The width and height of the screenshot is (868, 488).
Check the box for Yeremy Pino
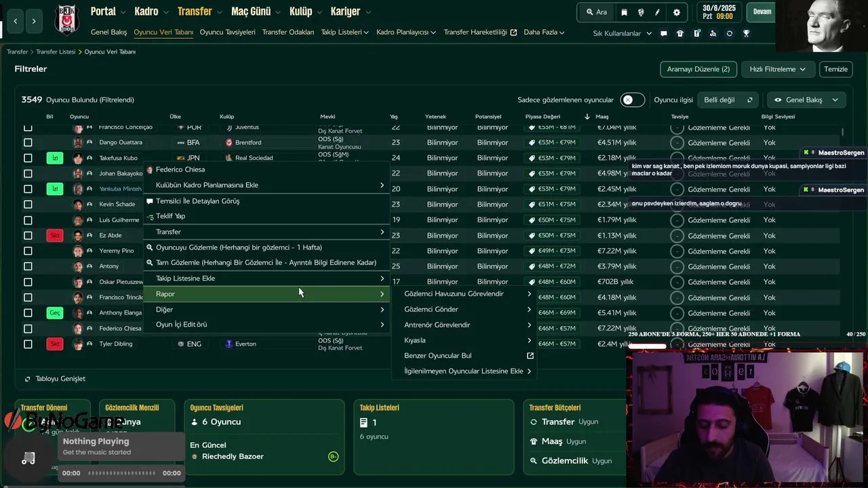point(28,251)
